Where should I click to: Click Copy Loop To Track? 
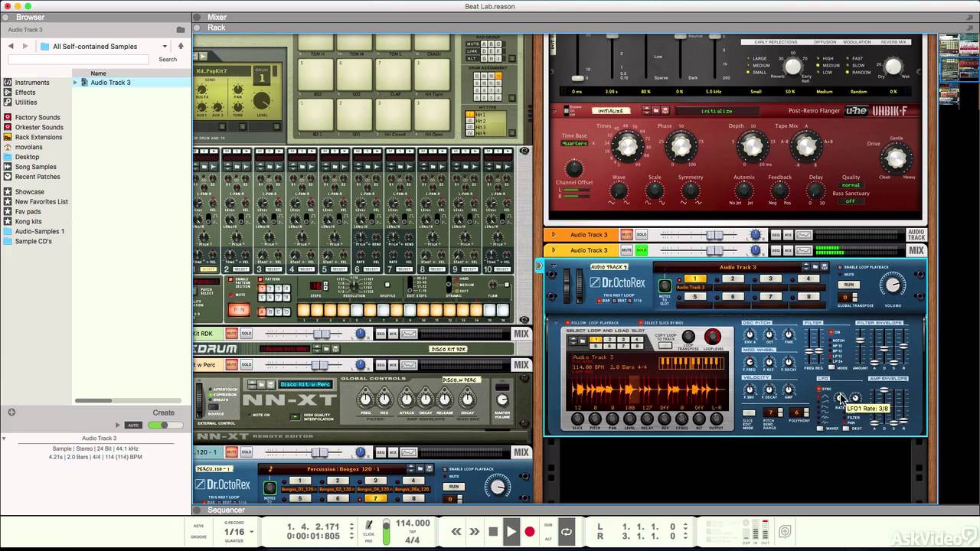665,345
